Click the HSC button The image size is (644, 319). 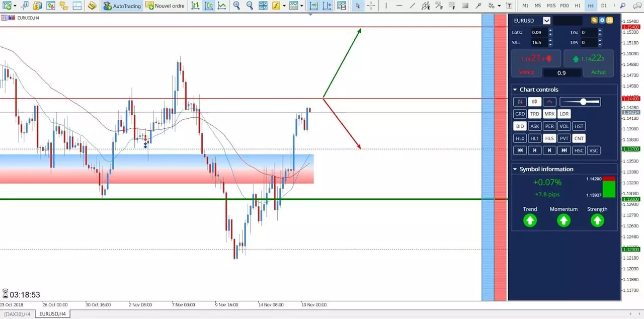[x=579, y=150]
